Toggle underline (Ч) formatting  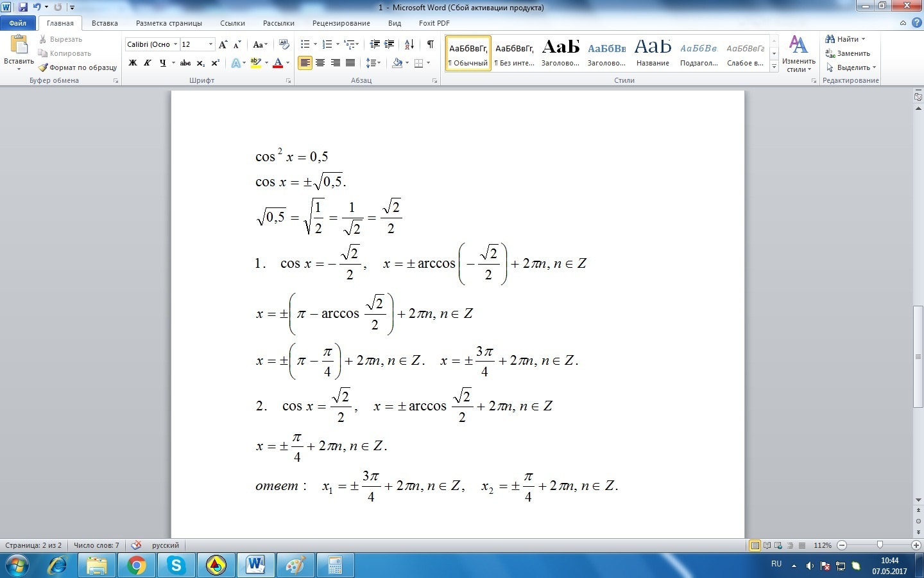pyautogui.click(x=162, y=63)
